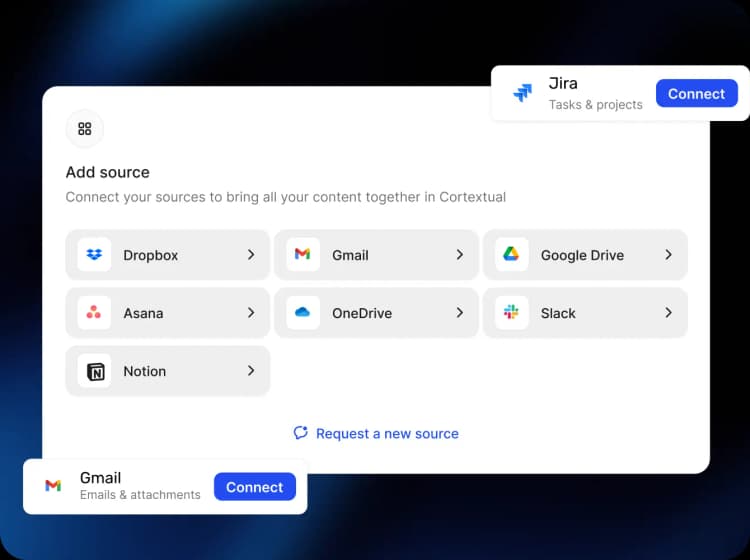Screen dimensions: 750x560
Task: Expand the Asana row chevron
Action: pos(251,313)
